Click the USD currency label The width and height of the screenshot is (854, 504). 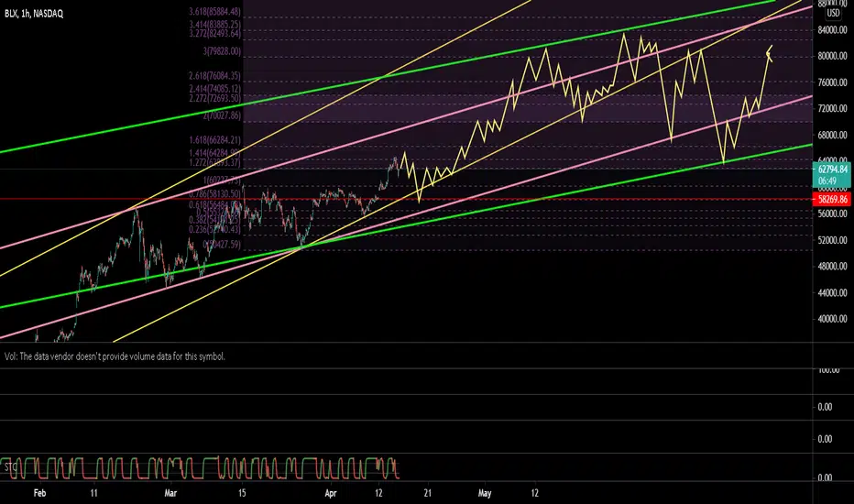(833, 13)
